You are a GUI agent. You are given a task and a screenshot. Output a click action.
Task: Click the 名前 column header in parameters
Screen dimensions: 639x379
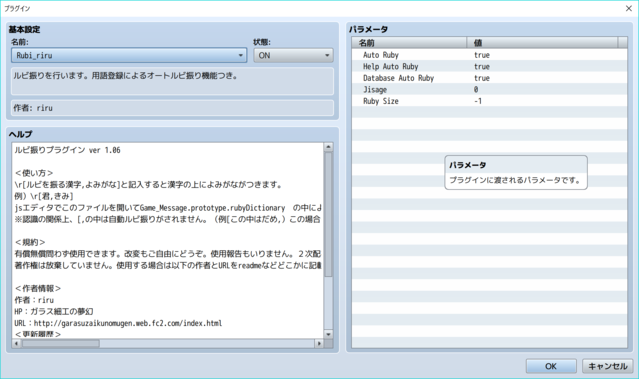(409, 42)
